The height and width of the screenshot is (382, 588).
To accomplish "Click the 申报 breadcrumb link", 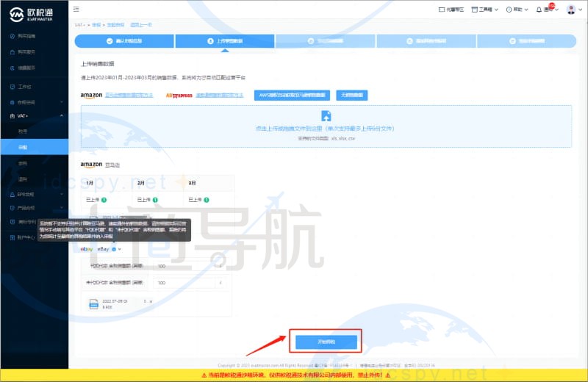I will click(96, 25).
